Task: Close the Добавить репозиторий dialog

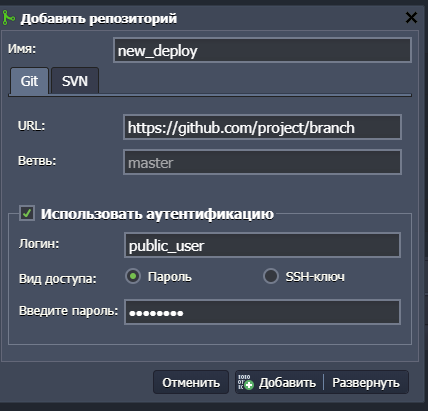Action: pos(411,18)
